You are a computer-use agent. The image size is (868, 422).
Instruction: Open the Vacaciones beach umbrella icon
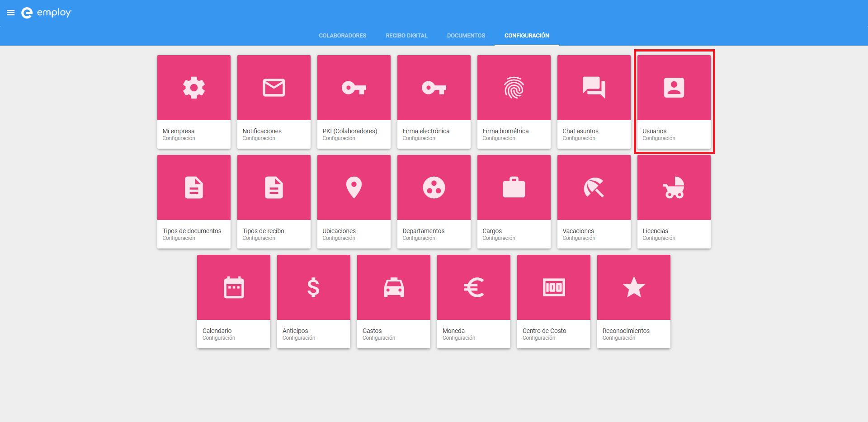pyautogui.click(x=594, y=188)
